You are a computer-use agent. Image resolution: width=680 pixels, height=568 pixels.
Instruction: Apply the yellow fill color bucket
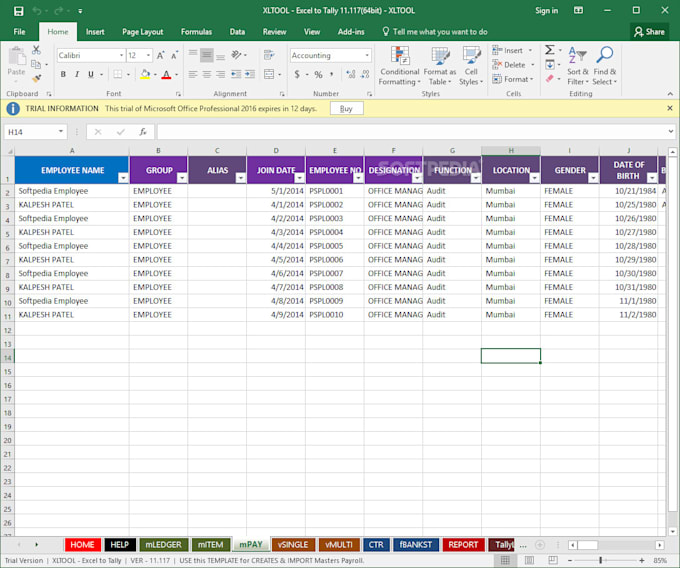click(x=145, y=74)
